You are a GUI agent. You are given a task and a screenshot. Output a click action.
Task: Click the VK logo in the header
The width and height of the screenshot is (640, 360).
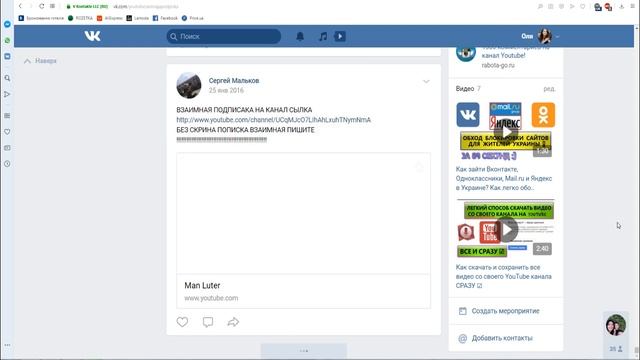[x=92, y=36]
